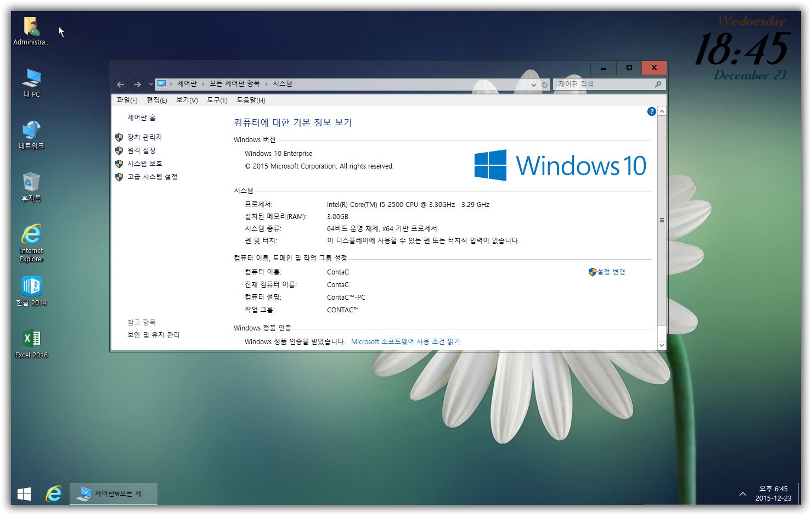Select the RAM value 3.00GB

(337, 217)
